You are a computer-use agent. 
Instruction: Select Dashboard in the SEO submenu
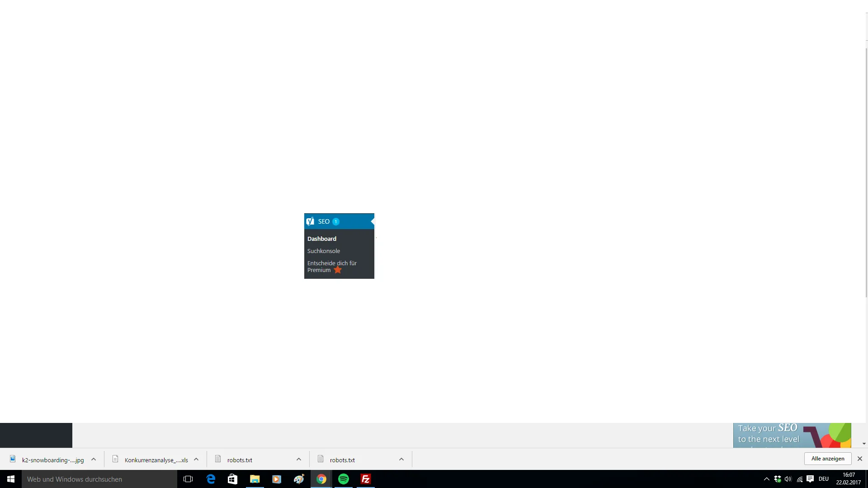tap(322, 239)
